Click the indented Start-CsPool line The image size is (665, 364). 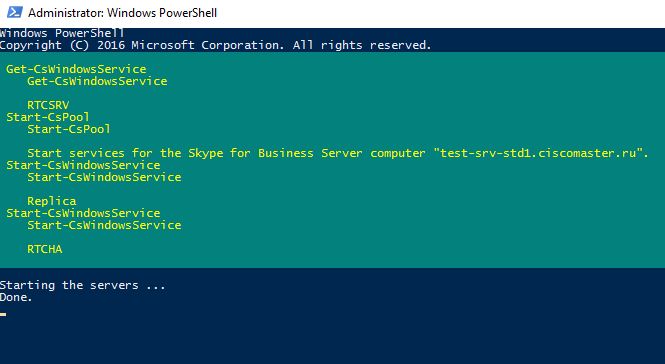pos(69,129)
